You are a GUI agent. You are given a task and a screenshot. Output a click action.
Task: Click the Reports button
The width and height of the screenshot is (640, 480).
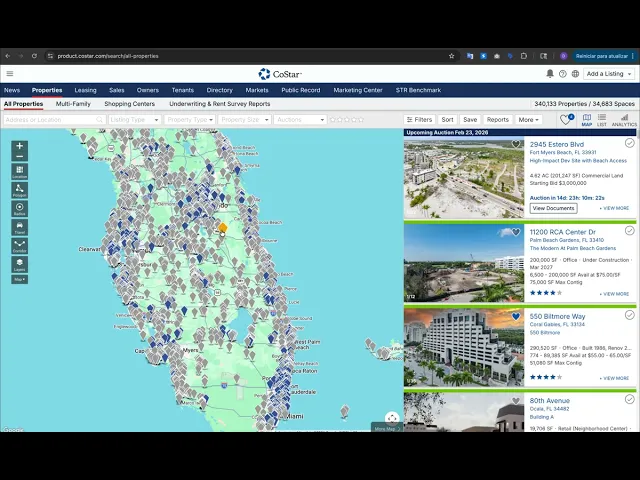pyautogui.click(x=498, y=120)
